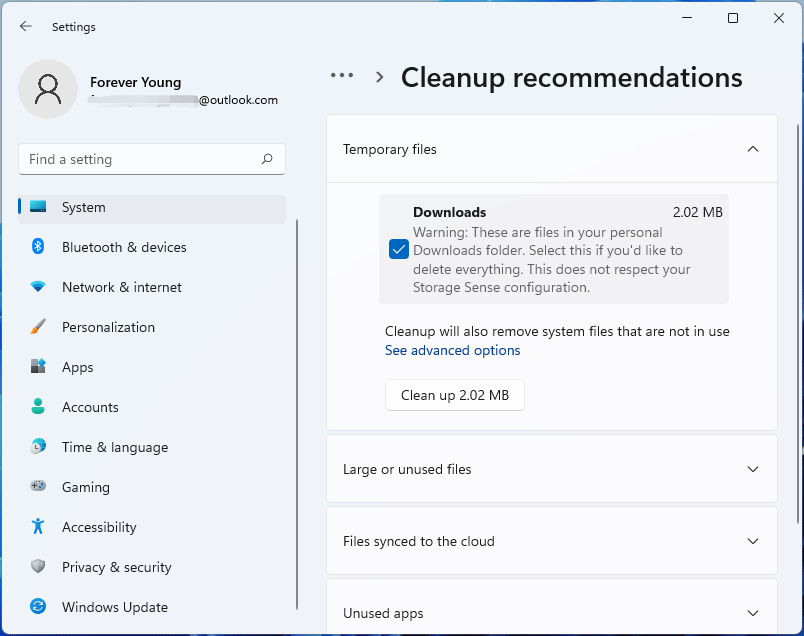
Task: Click the Bluetooth & devices icon
Action: point(38,247)
